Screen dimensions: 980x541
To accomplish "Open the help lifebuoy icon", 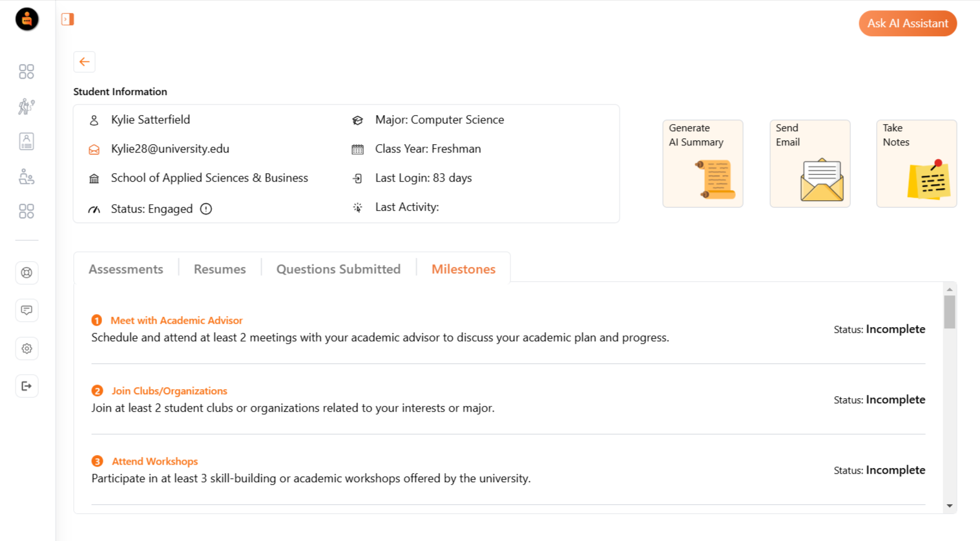I will point(26,273).
